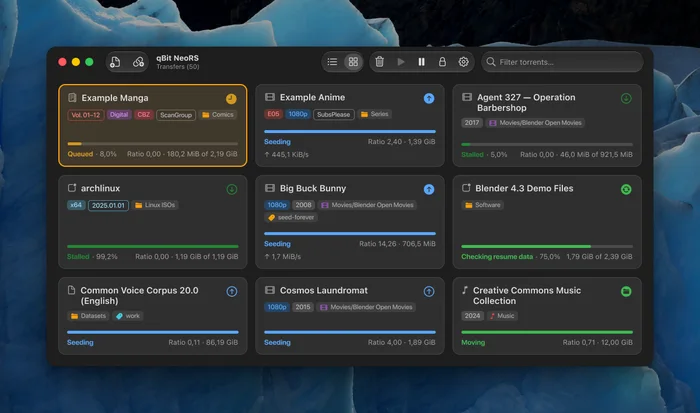Click the 'Ratio 14,26 · 706,5 MiB' text
700x413 pixels.
pyautogui.click(x=397, y=244)
